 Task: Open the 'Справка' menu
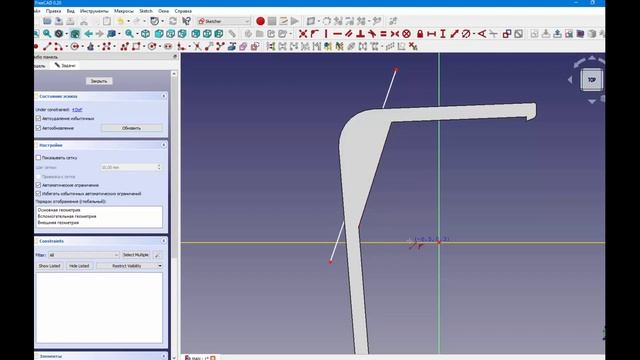pos(183,11)
